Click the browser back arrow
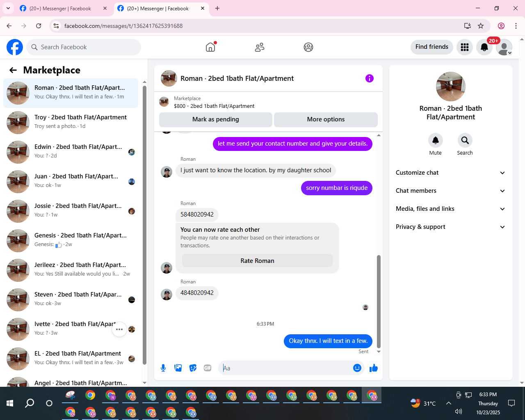This screenshot has height=420, width=525. 9,26
